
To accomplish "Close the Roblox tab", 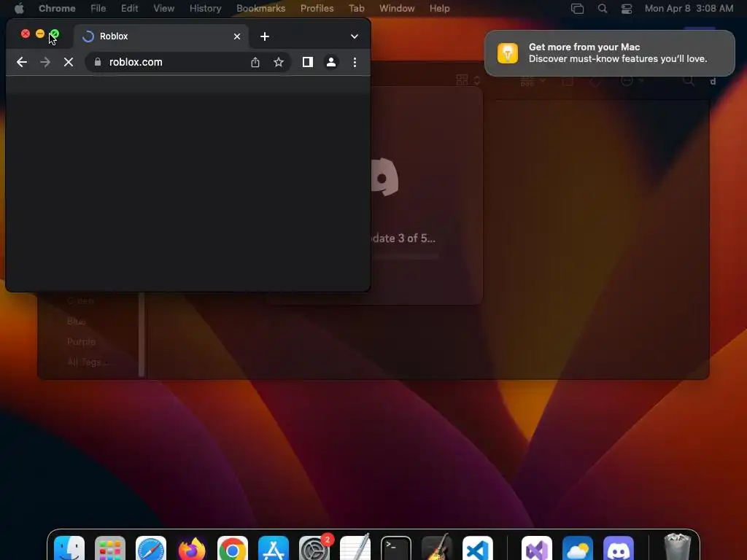I will 237,36.
